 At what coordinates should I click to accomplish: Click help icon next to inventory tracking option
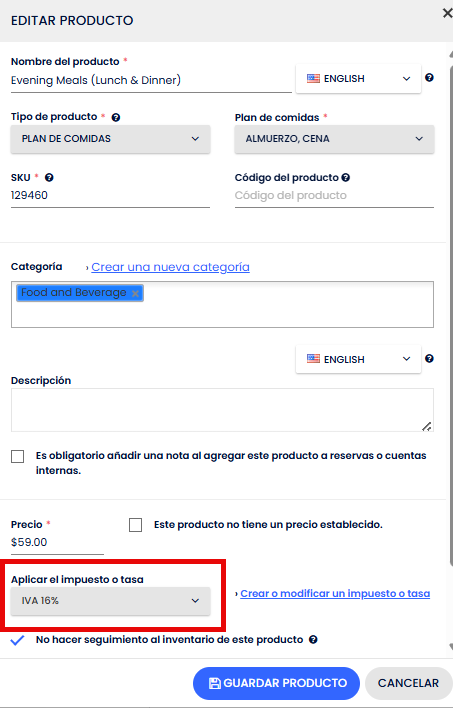[313, 639]
